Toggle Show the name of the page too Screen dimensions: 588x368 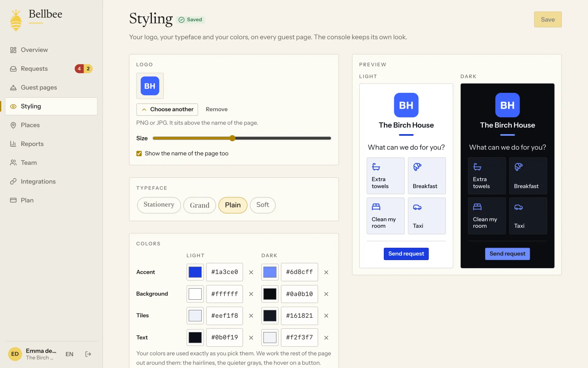coord(139,153)
